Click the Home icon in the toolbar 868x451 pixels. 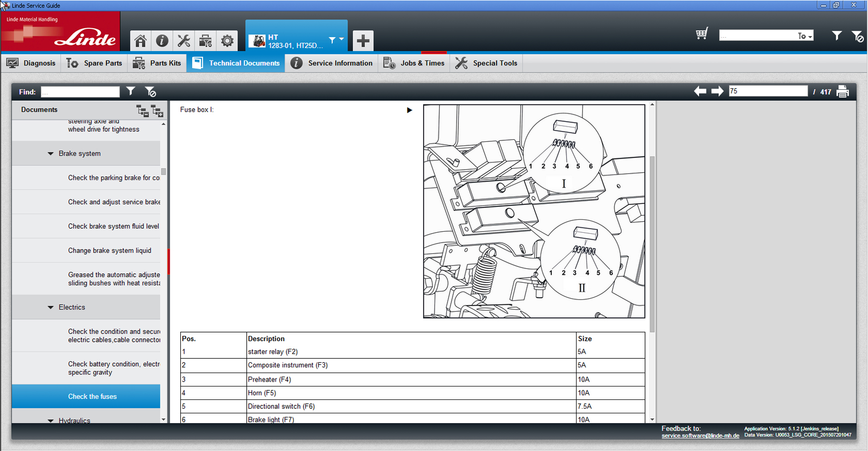pyautogui.click(x=141, y=41)
